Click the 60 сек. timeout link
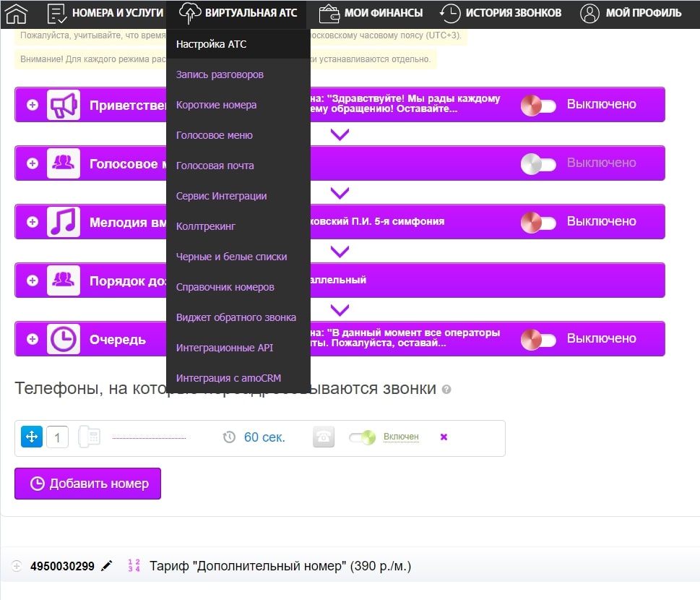Screen dimensions: 700x600 264,437
